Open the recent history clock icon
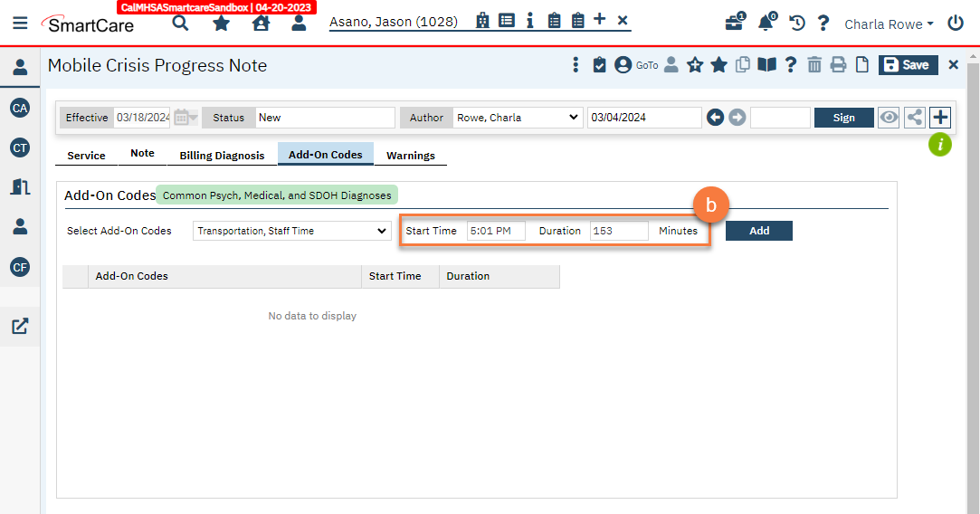 (x=797, y=24)
